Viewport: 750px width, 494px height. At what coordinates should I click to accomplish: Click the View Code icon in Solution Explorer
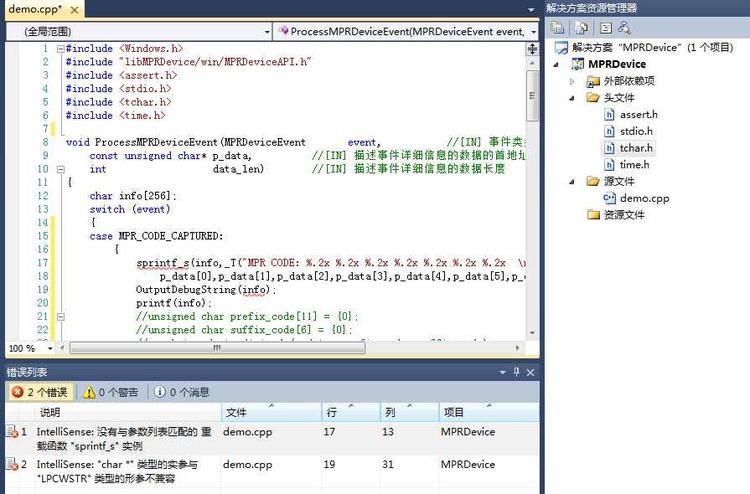click(605, 27)
